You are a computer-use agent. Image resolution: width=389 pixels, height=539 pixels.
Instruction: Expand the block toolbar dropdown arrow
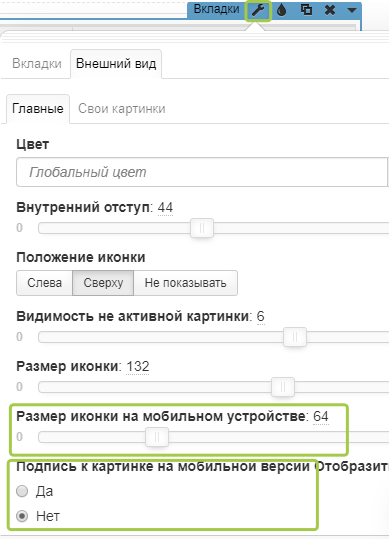352,10
